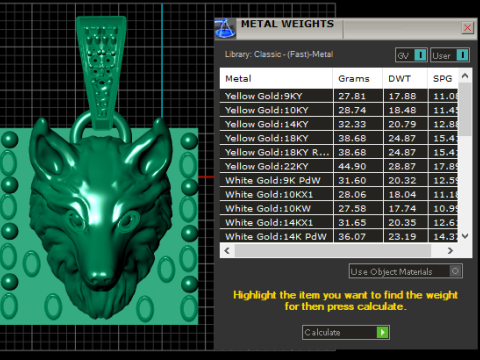Click the SPG column header
480x360 pixels.
coord(443,79)
